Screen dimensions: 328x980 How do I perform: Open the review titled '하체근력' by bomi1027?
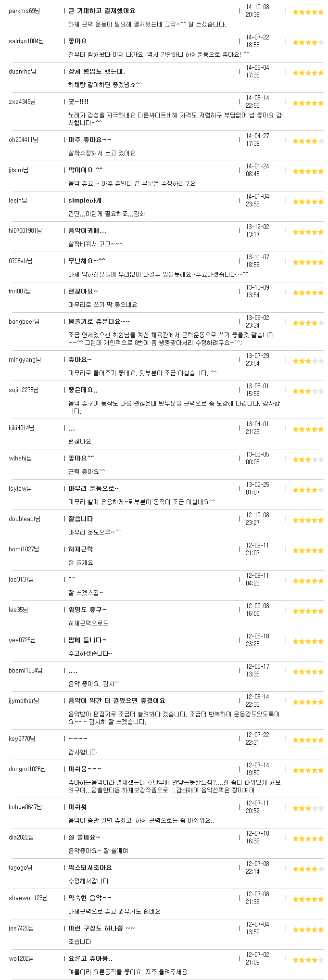(80, 549)
